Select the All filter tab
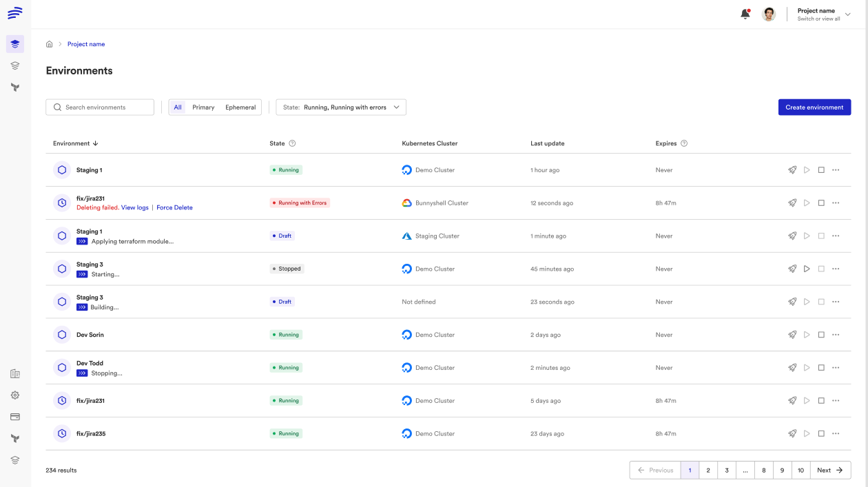 point(178,107)
